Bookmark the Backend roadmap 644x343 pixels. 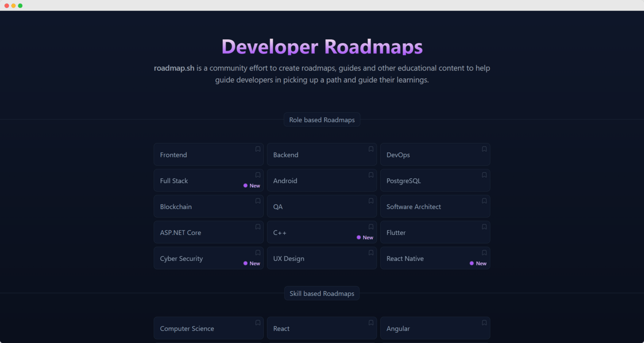tap(371, 149)
